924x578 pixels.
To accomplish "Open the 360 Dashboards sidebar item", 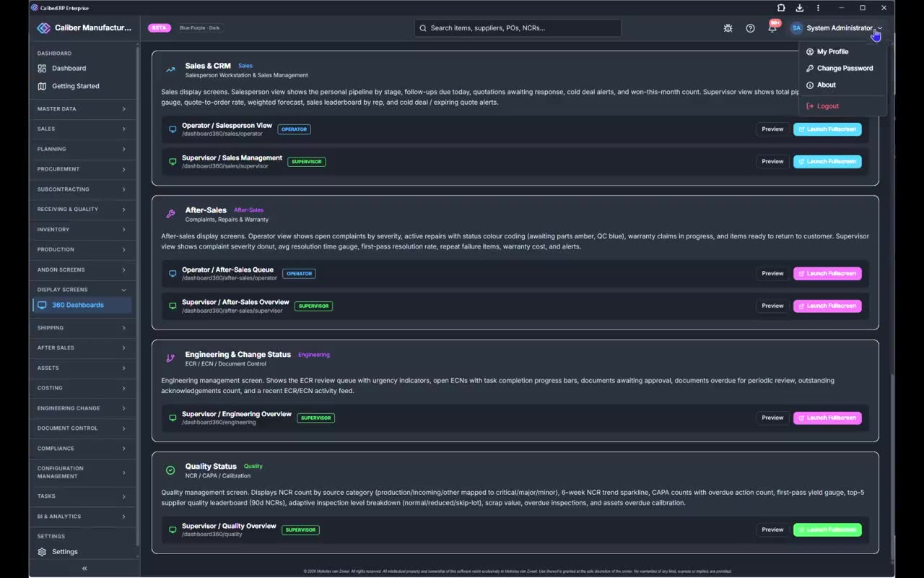I will tap(82, 305).
